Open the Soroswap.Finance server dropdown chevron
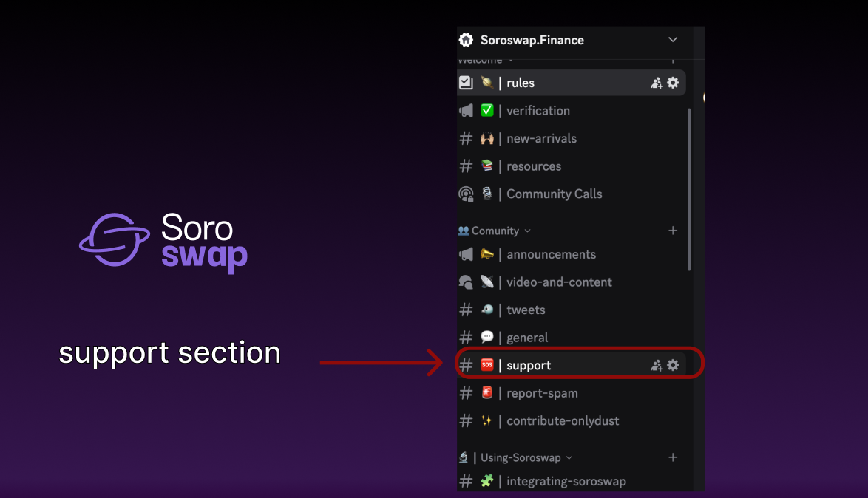Screen dimensions: 868x498 pos(673,40)
